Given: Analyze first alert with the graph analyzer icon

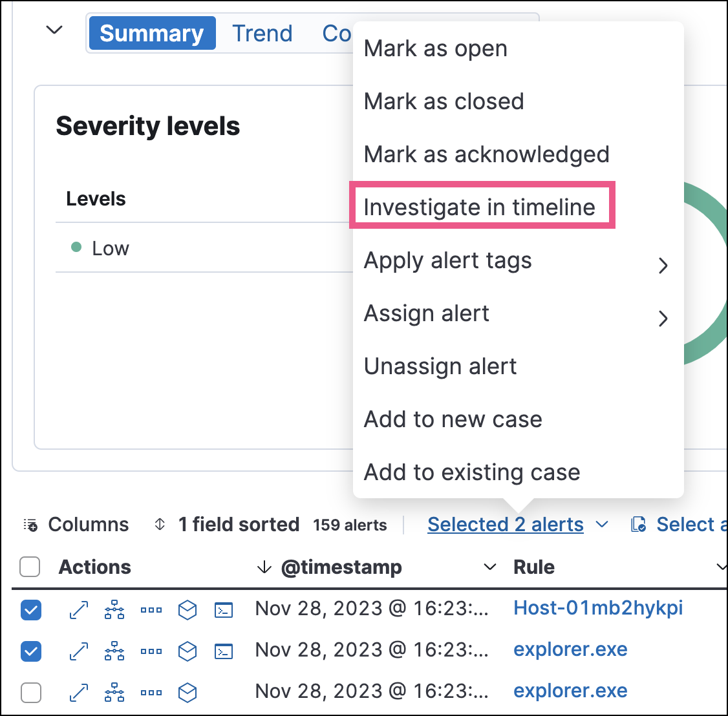Looking at the screenshot, I should point(114,609).
